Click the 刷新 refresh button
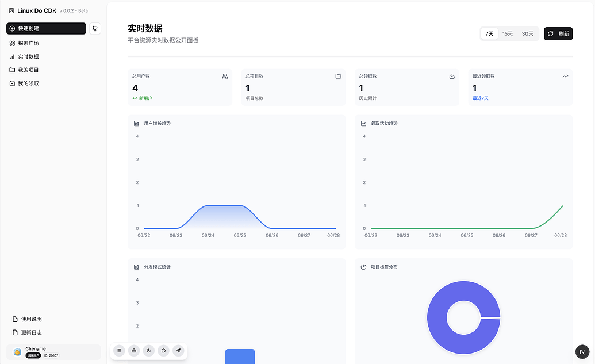 pos(558,34)
